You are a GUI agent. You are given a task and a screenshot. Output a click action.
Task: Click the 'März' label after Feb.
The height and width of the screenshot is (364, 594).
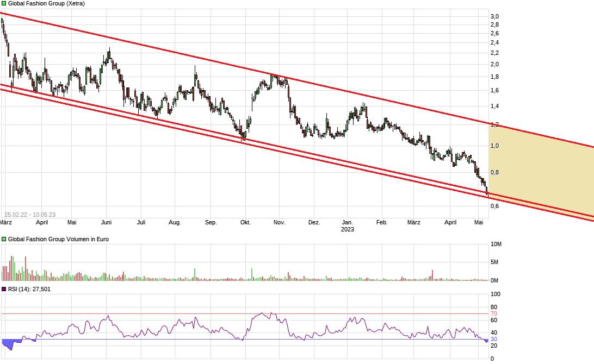(x=413, y=223)
